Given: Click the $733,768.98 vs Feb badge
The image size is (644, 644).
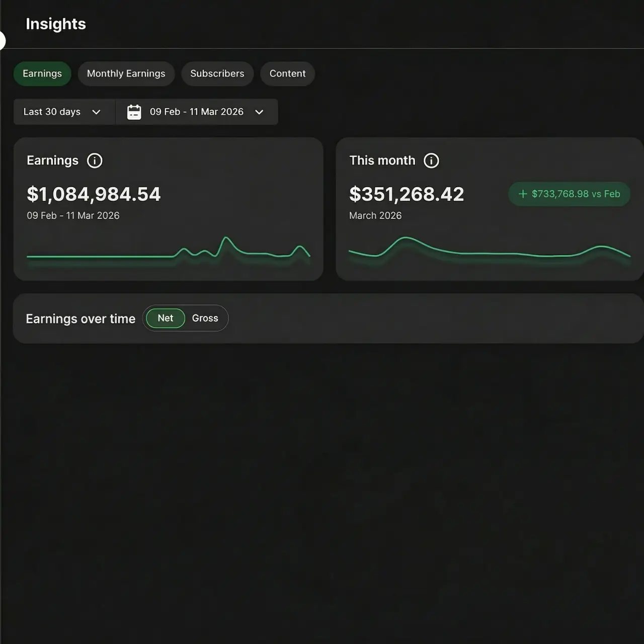Looking at the screenshot, I should coord(569,194).
